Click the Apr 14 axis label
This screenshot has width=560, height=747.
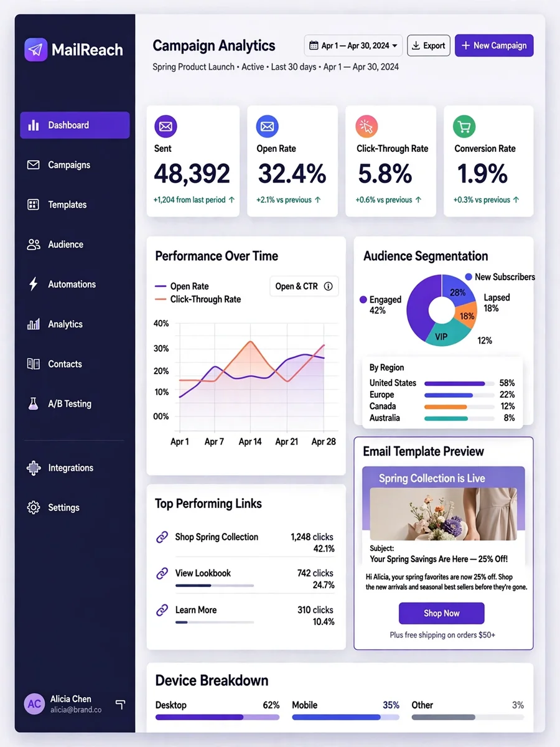coord(250,441)
